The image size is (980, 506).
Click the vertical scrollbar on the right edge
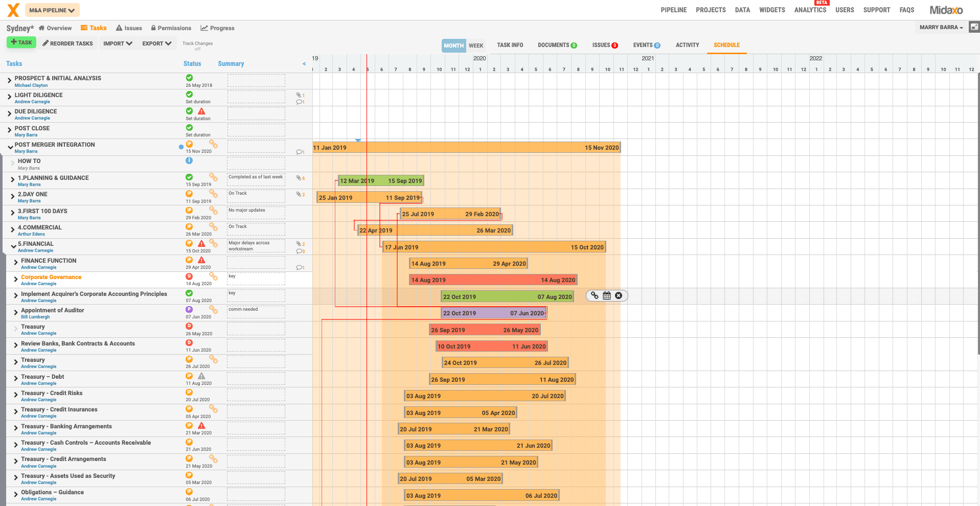(x=978, y=215)
